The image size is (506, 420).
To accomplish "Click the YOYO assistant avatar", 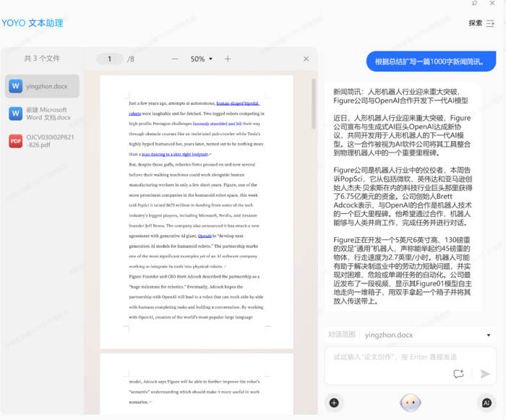I will pyautogui.click(x=410, y=403).
